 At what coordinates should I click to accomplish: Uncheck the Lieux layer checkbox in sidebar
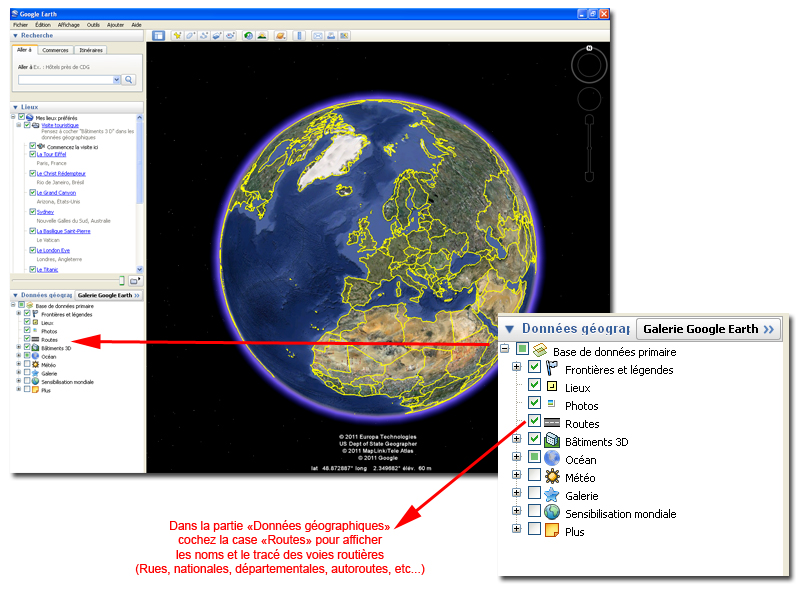[27, 322]
